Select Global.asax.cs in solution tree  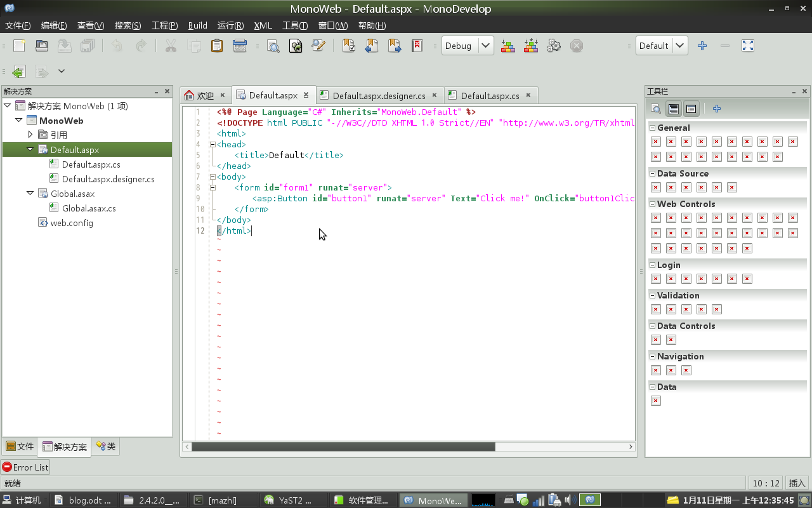click(x=89, y=208)
